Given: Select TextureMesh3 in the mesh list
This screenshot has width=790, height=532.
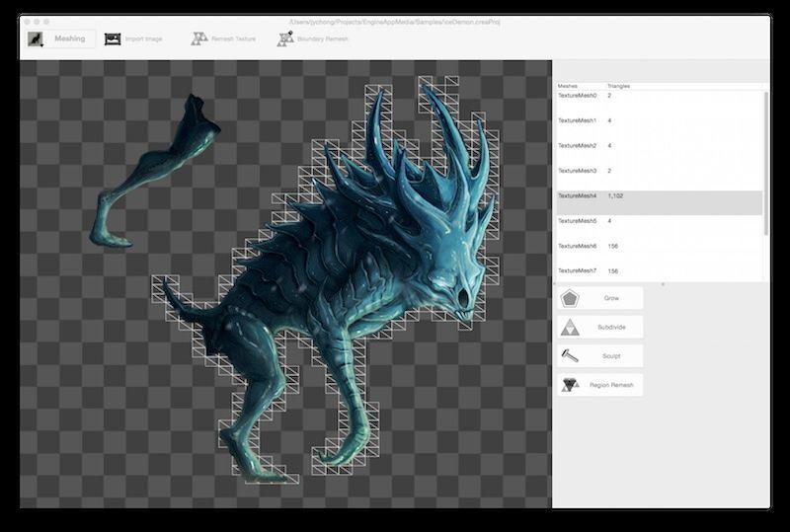Looking at the screenshot, I should click(x=659, y=178).
